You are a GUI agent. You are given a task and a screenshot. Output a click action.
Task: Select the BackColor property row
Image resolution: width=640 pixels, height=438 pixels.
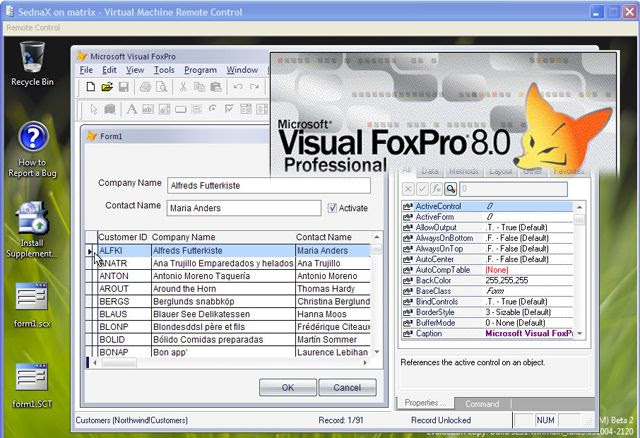pyautogui.click(x=487, y=280)
